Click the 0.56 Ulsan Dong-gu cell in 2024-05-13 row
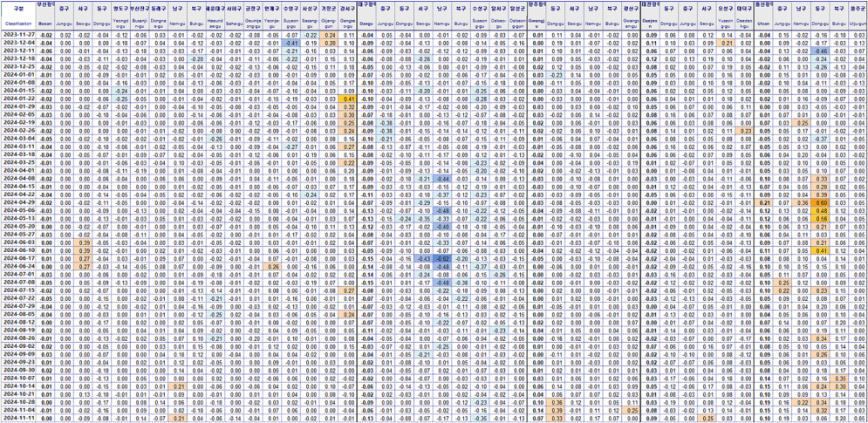Image resolution: width=868 pixels, height=423 pixels. 820,218
